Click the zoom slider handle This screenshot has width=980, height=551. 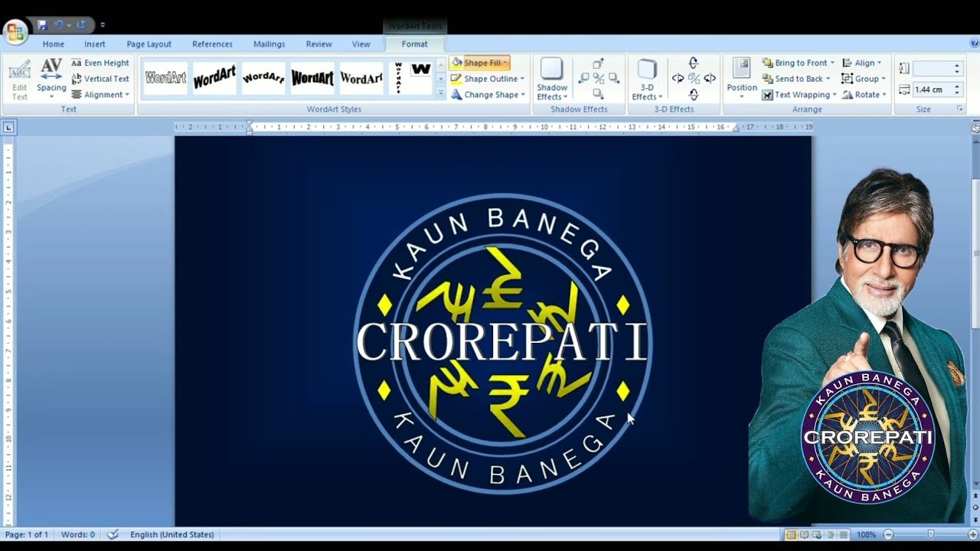tap(931, 534)
